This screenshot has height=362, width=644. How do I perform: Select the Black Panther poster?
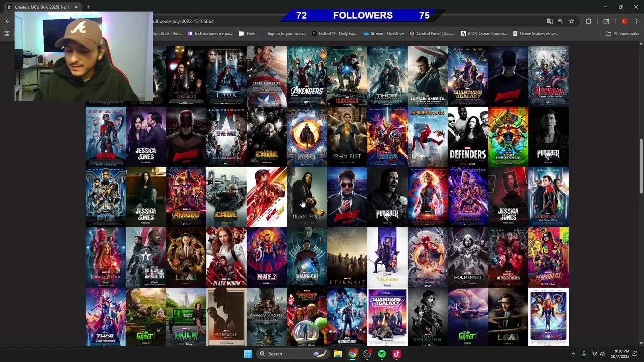[x=106, y=197]
